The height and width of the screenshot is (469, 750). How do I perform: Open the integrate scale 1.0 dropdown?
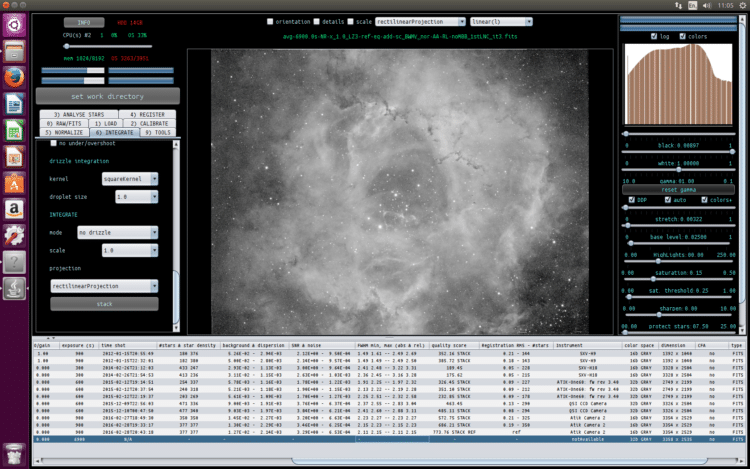click(x=130, y=251)
